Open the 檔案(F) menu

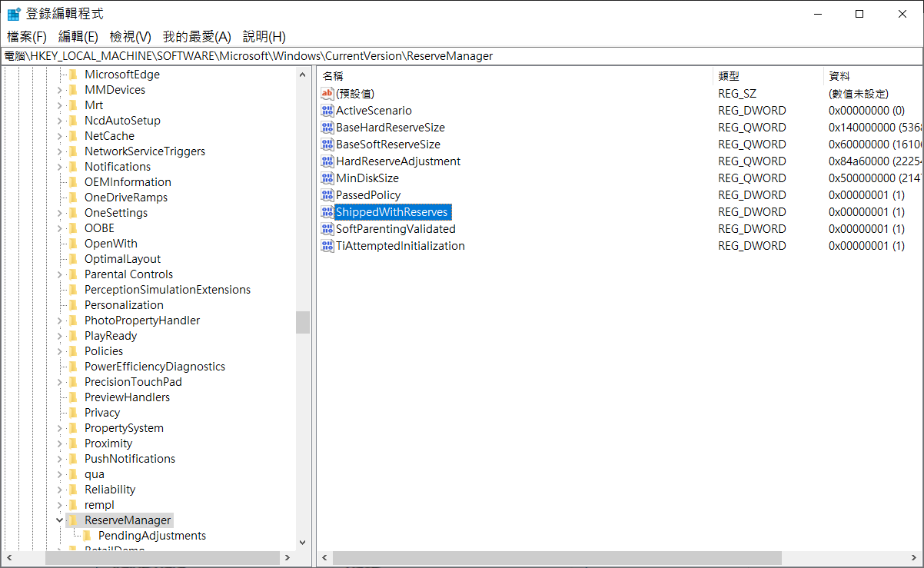click(x=27, y=37)
